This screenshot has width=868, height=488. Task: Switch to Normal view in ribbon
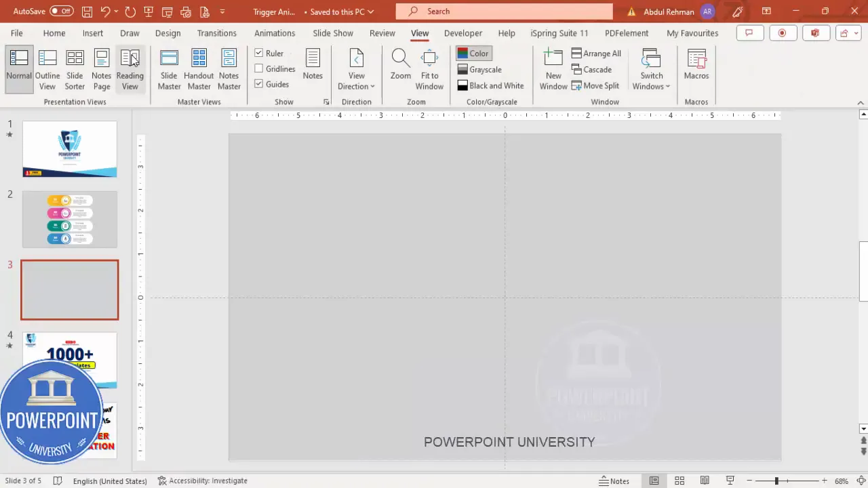point(19,70)
